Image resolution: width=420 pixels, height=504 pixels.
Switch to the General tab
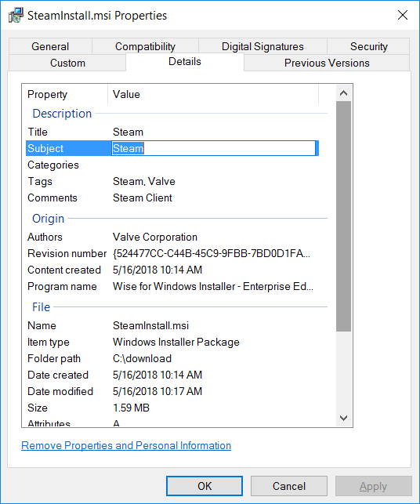pyautogui.click(x=50, y=46)
